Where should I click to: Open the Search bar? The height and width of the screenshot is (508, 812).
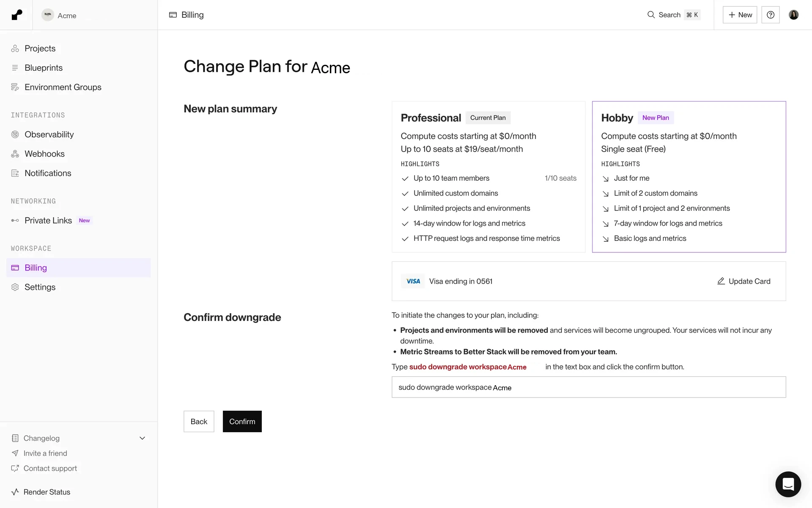pos(674,15)
